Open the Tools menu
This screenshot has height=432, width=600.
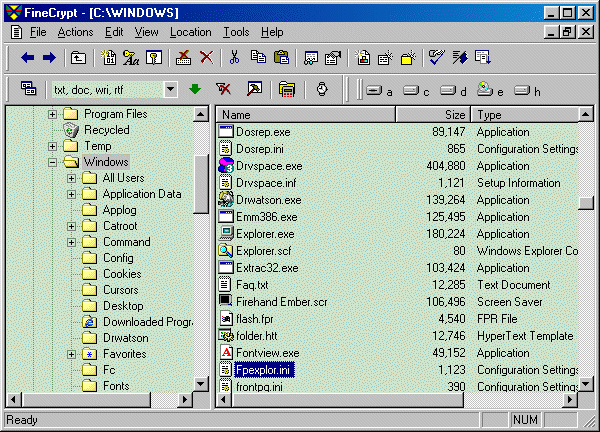(x=236, y=32)
